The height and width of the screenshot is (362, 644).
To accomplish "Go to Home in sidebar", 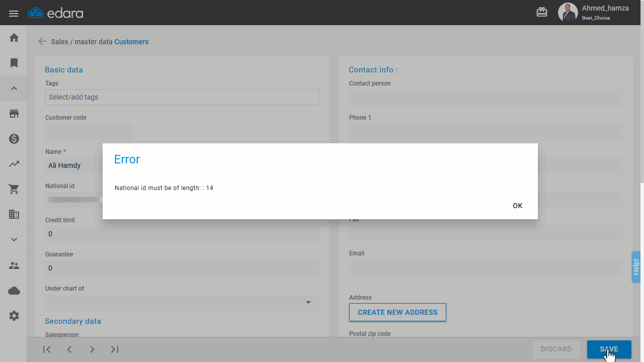I will [x=14, y=38].
